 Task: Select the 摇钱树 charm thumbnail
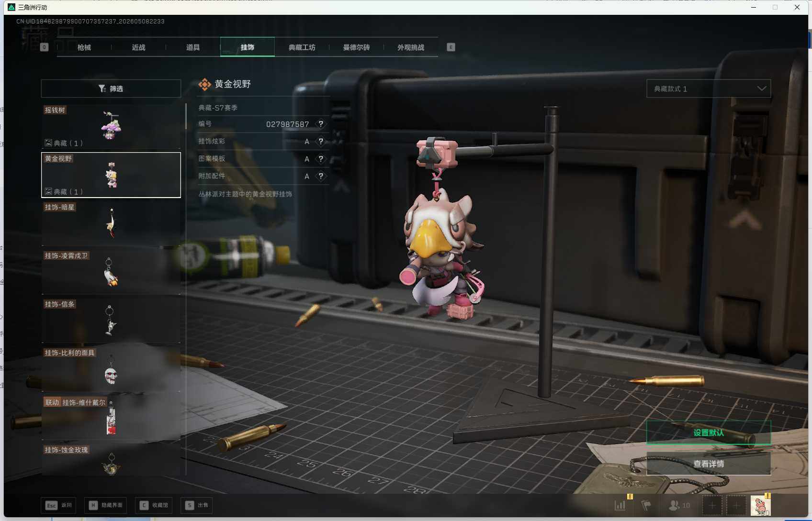click(111, 126)
